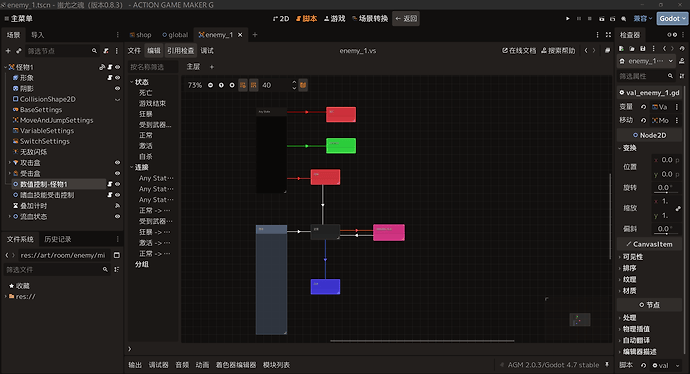Expand the 攻击盒 tree node

pos(10,163)
